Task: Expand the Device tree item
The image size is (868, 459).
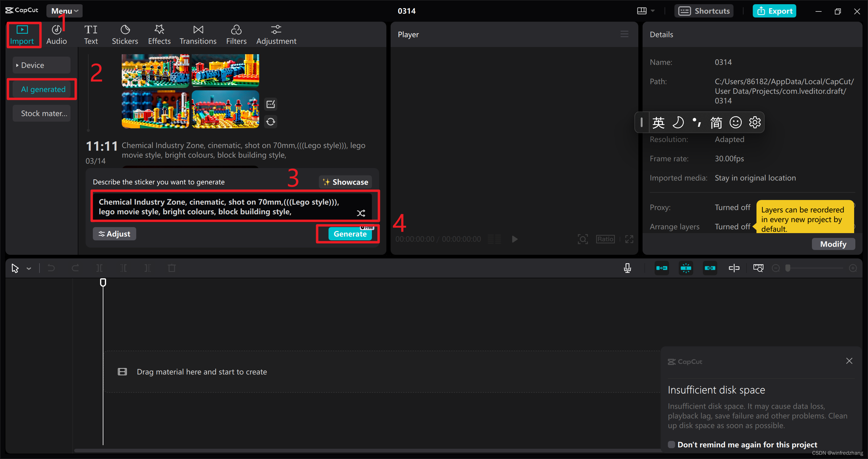Action: (17, 65)
